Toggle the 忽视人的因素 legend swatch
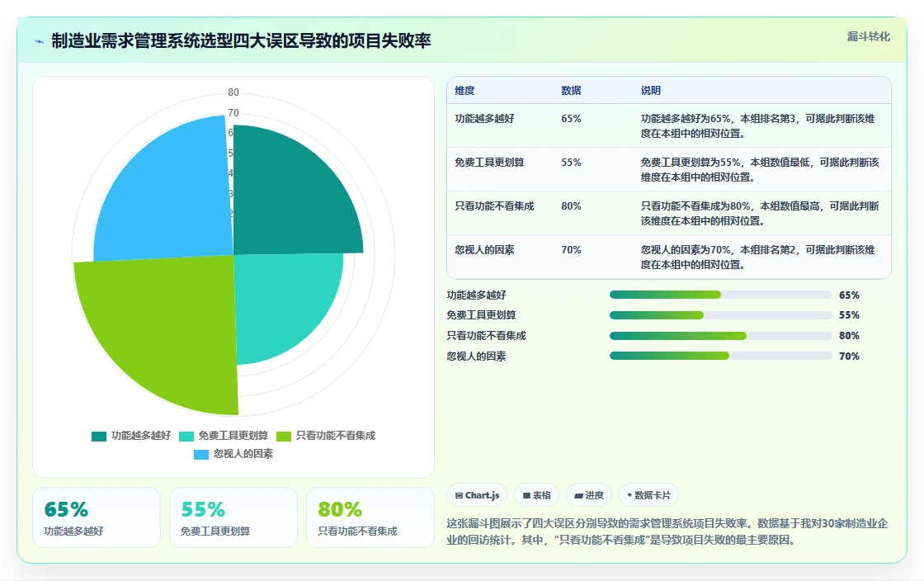This screenshot has height=581, width=924. [x=201, y=454]
